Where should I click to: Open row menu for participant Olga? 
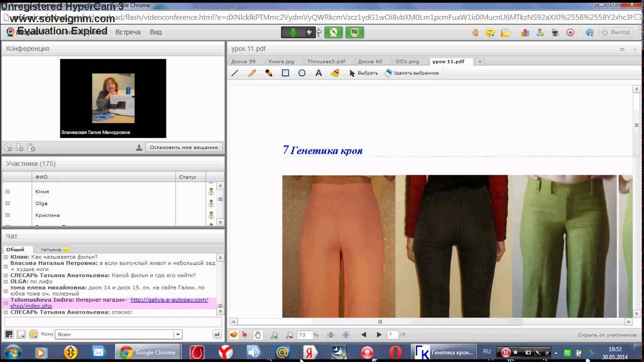coord(8,203)
